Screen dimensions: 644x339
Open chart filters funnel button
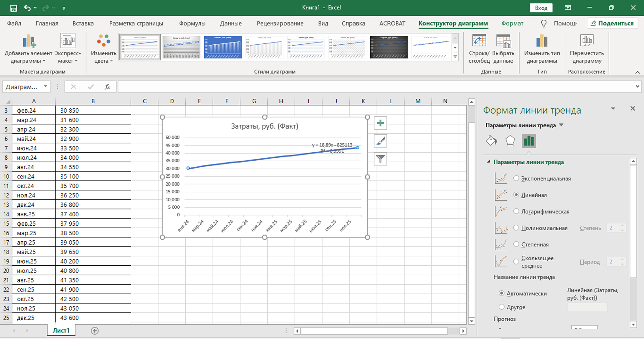tap(380, 159)
